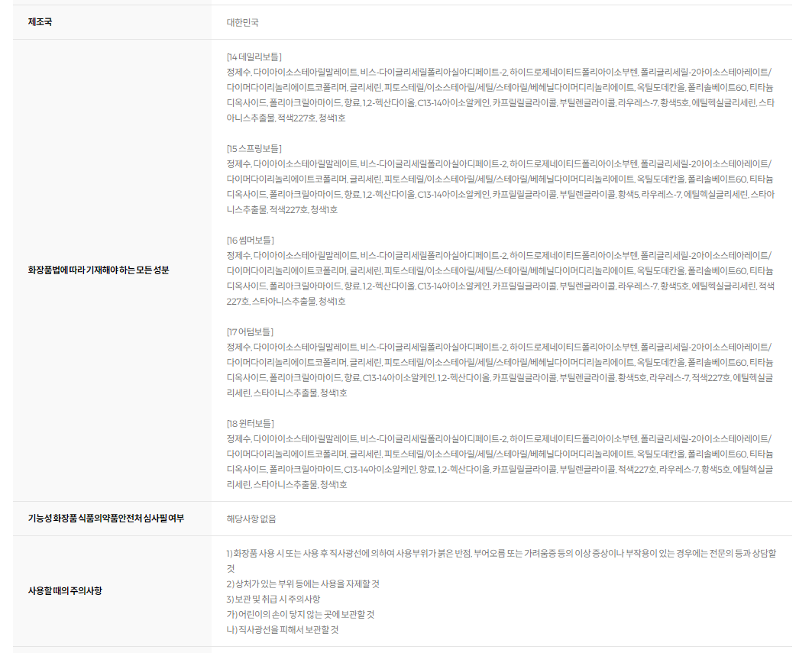Viewport: 812px width, 653px height.
Task: Click precaution 2) 상처가 있는 부위 line
Action: coord(302,583)
